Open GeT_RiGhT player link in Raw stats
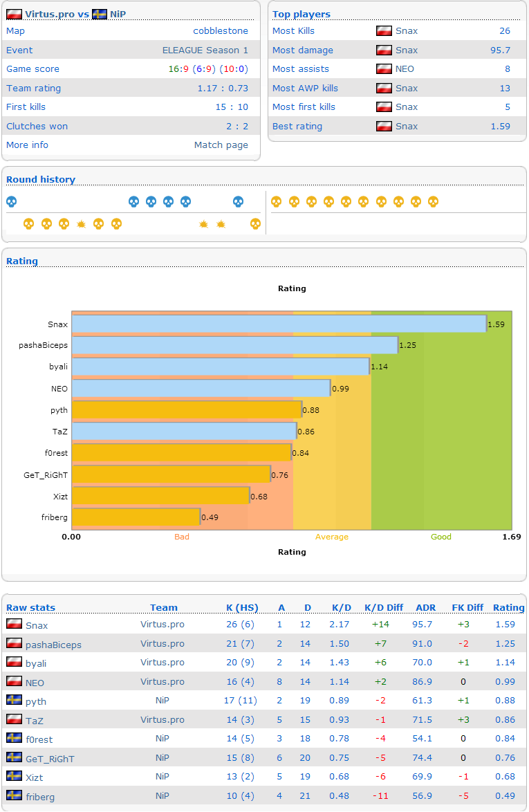 (x=50, y=759)
